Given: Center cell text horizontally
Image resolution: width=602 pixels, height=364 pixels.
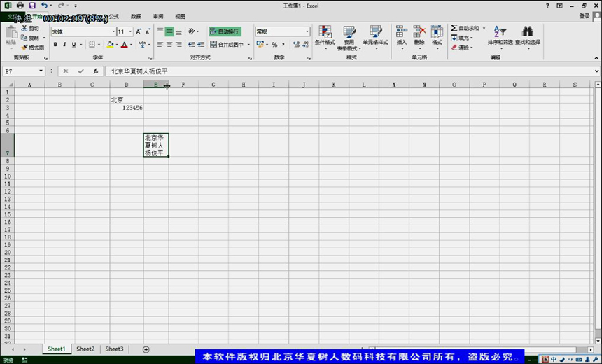Looking at the screenshot, I should coord(169,45).
